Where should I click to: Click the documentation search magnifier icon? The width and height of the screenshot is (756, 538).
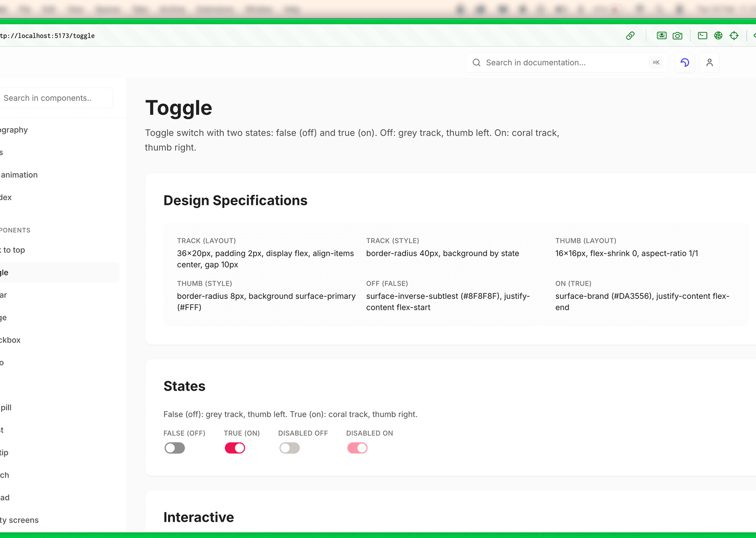click(x=477, y=63)
